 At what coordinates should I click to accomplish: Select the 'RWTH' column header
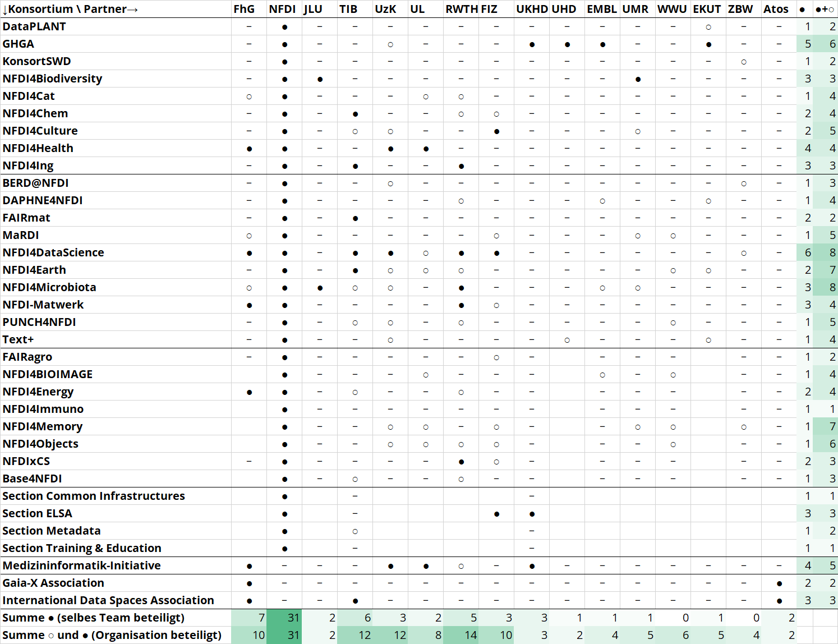point(462,9)
